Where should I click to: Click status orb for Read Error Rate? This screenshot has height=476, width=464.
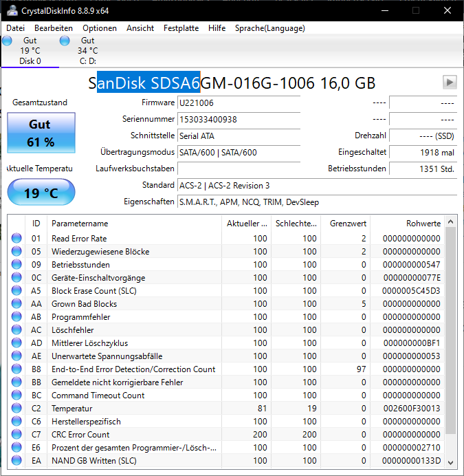(16, 238)
